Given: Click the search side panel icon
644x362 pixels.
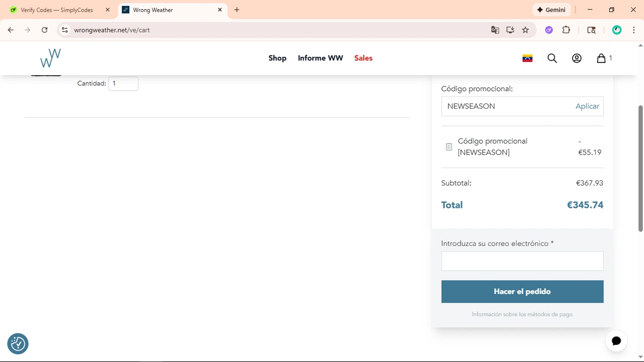Looking at the screenshot, I should click(591, 30).
